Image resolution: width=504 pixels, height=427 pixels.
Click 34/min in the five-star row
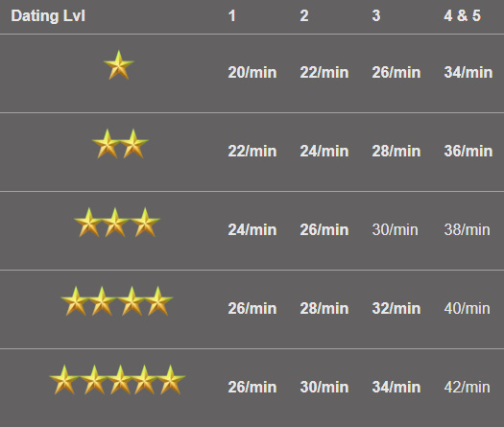[x=396, y=387]
